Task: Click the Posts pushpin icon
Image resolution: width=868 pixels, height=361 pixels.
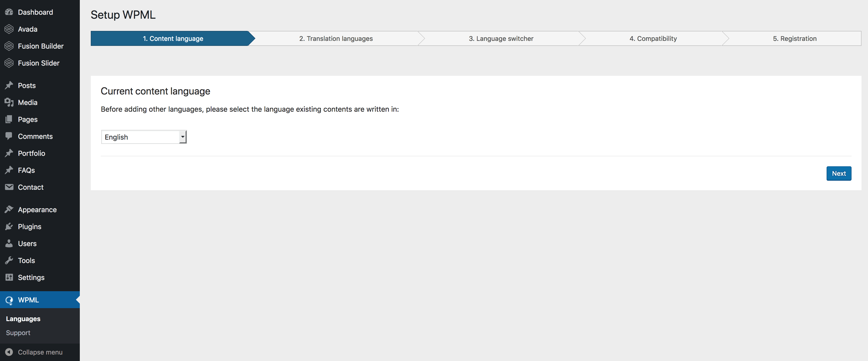Action: click(9, 86)
